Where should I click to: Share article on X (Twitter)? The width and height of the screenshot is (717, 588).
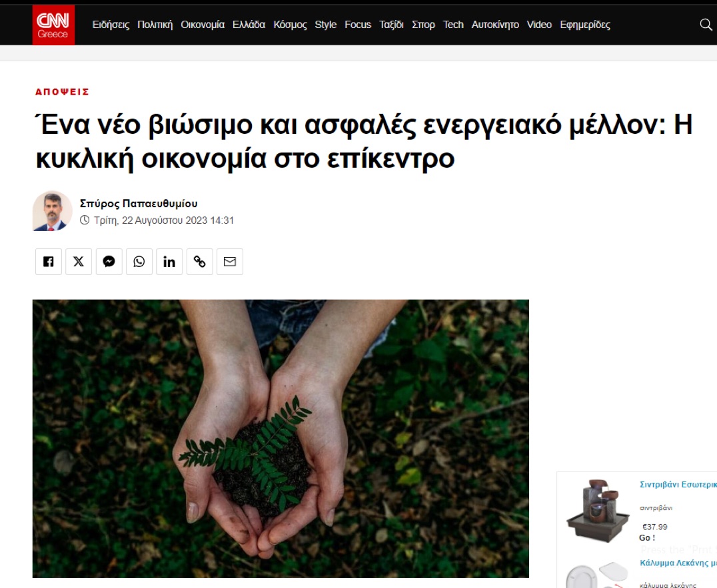[79, 261]
